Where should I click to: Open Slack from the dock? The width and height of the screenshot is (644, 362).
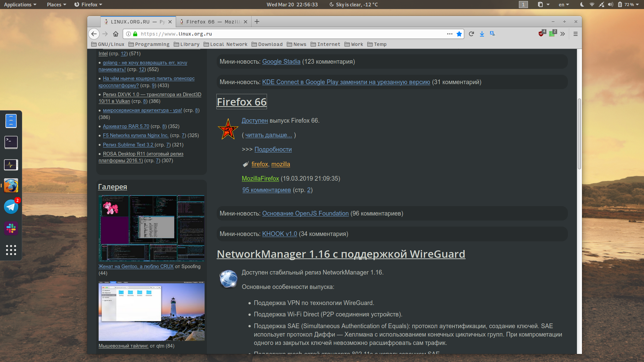[x=11, y=228]
